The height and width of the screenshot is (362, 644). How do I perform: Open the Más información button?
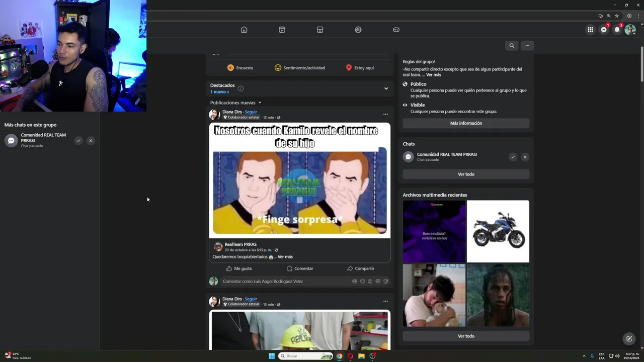point(466,123)
